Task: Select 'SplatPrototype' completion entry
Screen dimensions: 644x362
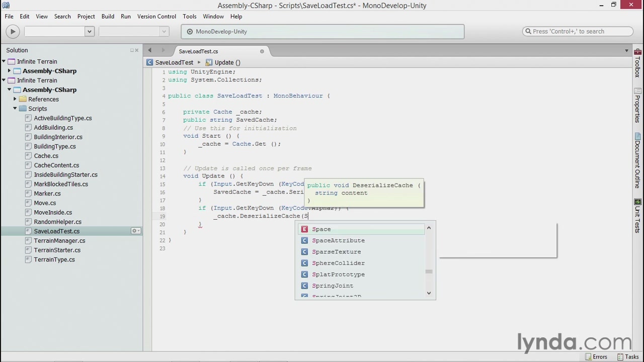Action: point(362,275)
